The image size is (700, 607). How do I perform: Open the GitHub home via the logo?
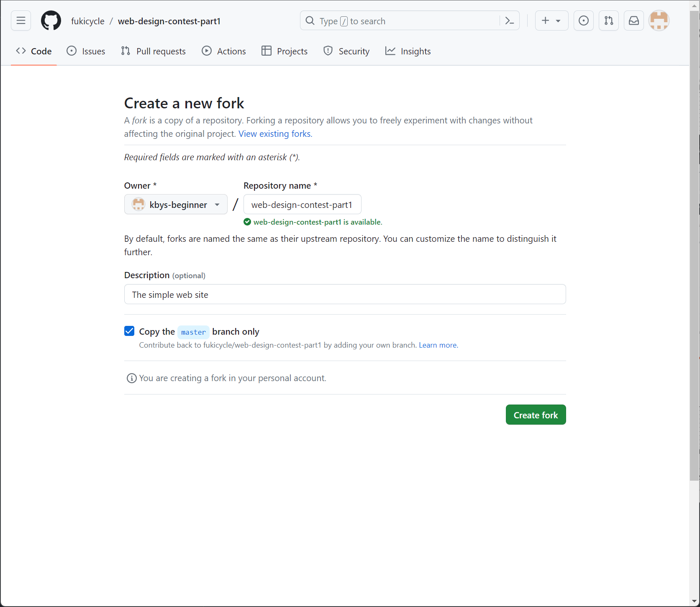51,20
